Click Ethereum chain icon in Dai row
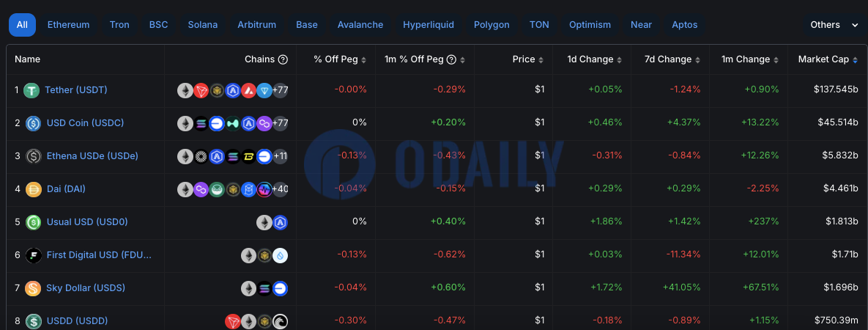The height and width of the screenshot is (330, 868). point(185,189)
